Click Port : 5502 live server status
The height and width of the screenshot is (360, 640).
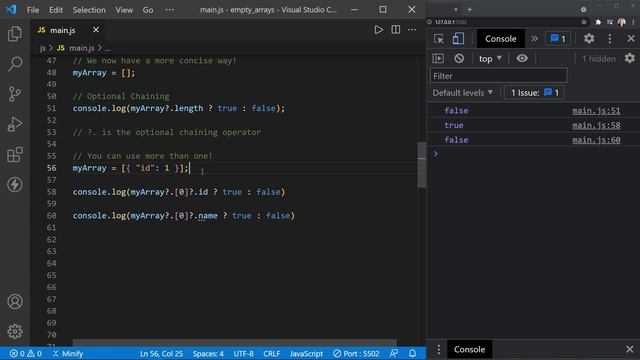click(356, 353)
